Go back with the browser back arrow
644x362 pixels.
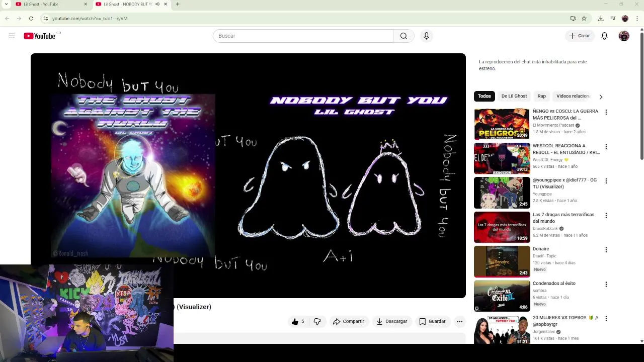[x=7, y=18]
